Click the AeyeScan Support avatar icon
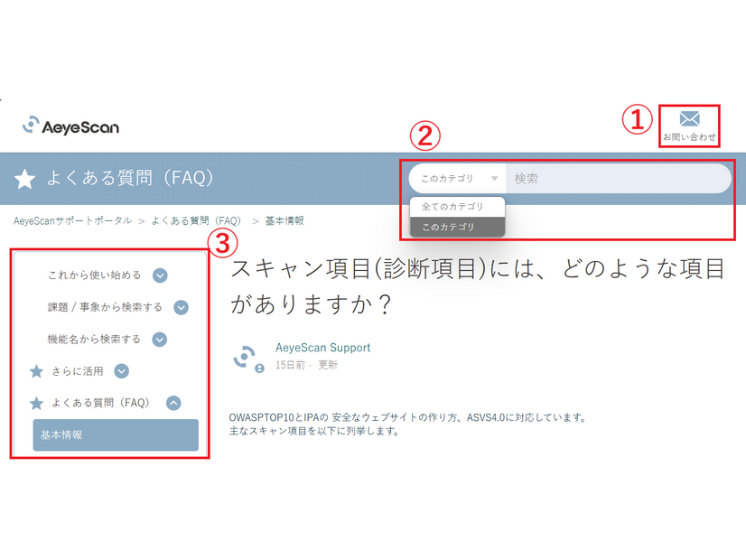Image resolution: width=746 pixels, height=560 pixels. 247,358
